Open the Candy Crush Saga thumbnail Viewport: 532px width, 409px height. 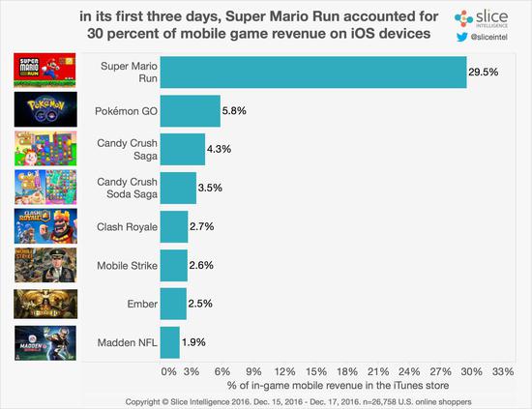45,149
